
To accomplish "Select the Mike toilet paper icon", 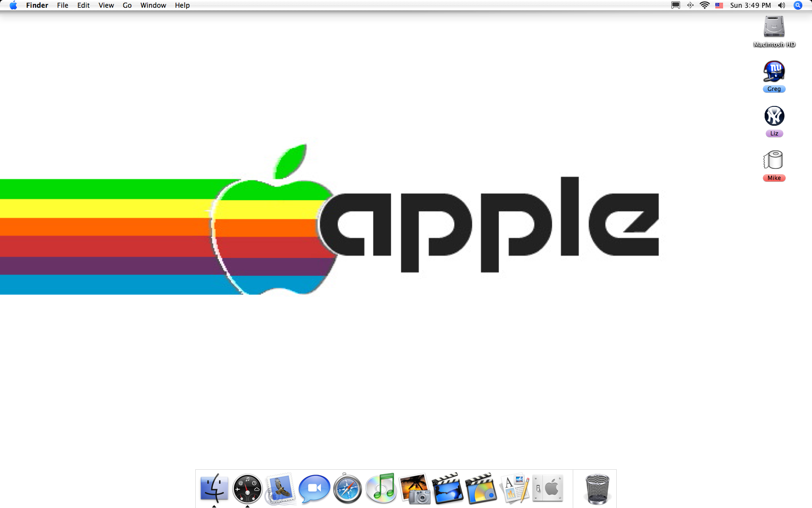I will [773, 160].
